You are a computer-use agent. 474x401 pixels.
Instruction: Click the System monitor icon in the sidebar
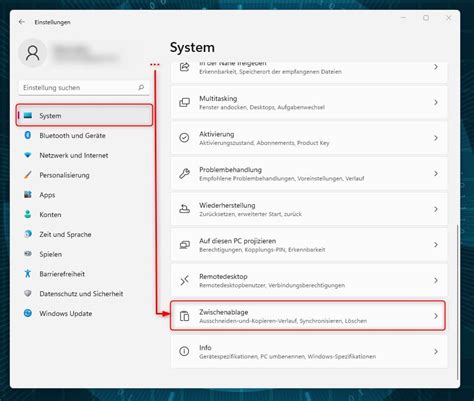pyautogui.click(x=28, y=115)
